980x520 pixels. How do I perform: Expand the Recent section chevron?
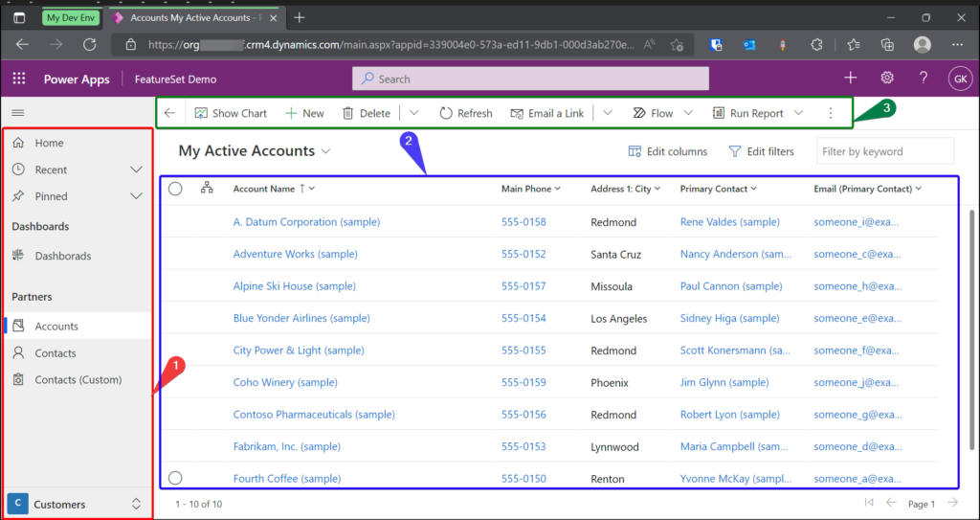136,170
